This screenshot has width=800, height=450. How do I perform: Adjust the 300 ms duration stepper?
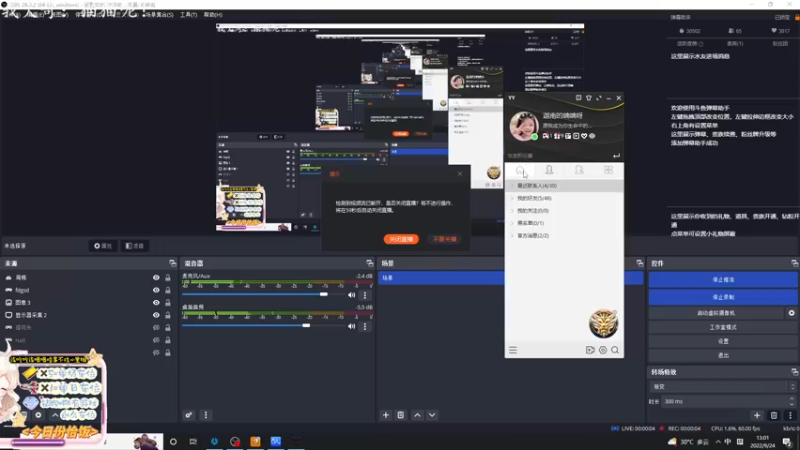[791, 402]
